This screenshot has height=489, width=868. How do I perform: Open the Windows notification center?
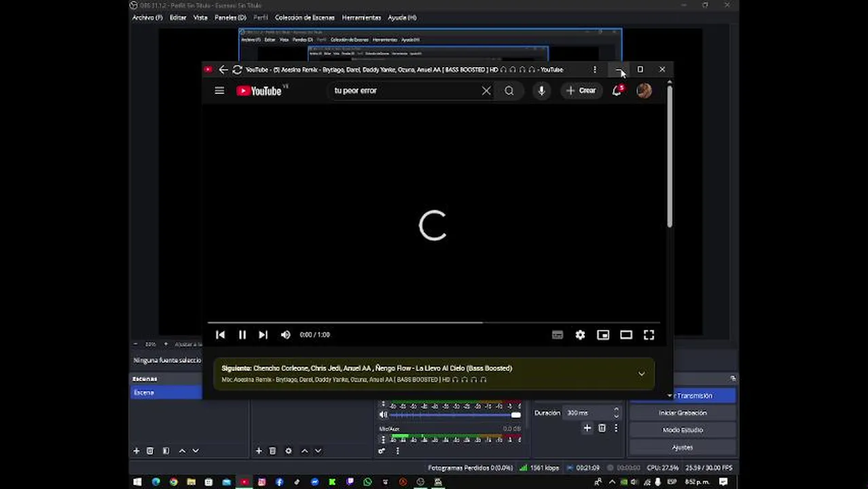(x=723, y=482)
